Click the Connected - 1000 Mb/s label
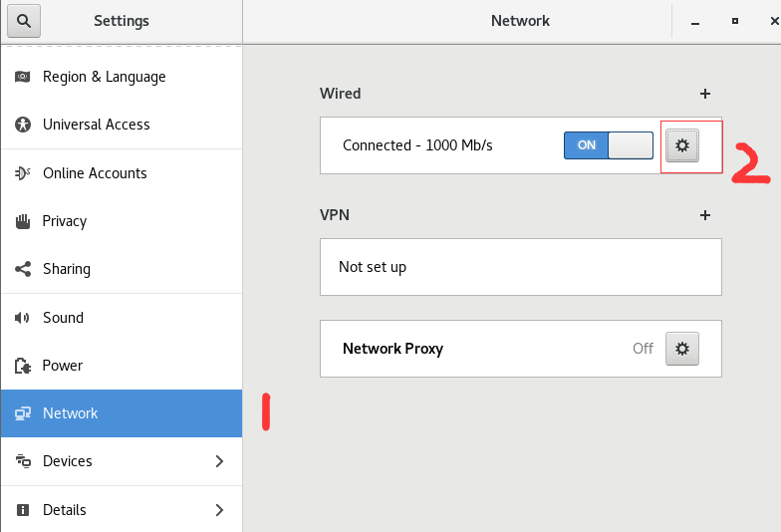This screenshot has height=532, width=781. click(417, 145)
